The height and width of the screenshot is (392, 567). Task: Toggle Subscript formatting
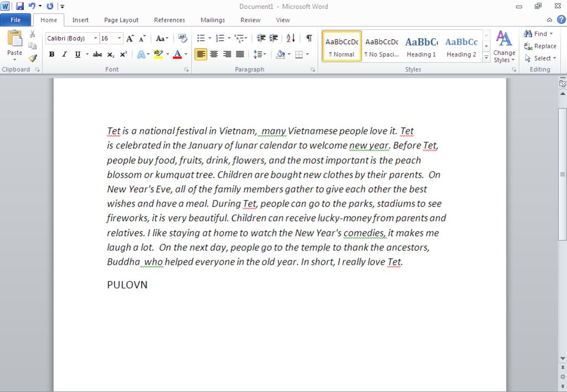click(111, 54)
